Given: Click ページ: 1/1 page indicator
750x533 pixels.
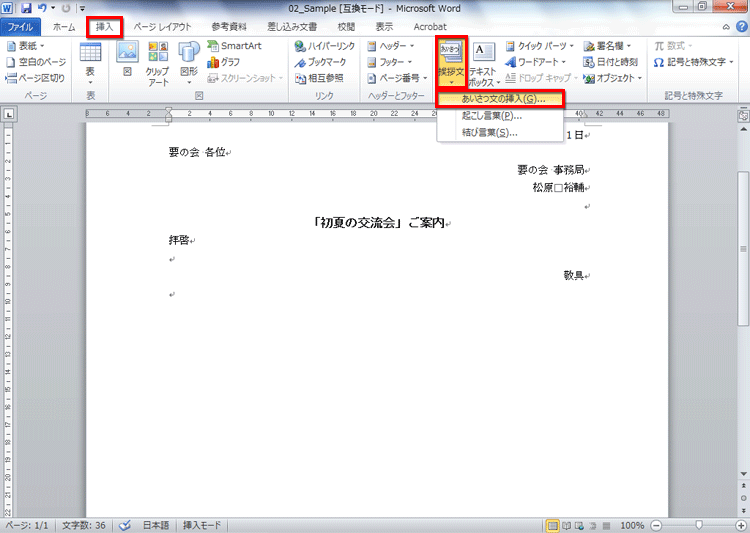Looking at the screenshot, I should click(27, 525).
